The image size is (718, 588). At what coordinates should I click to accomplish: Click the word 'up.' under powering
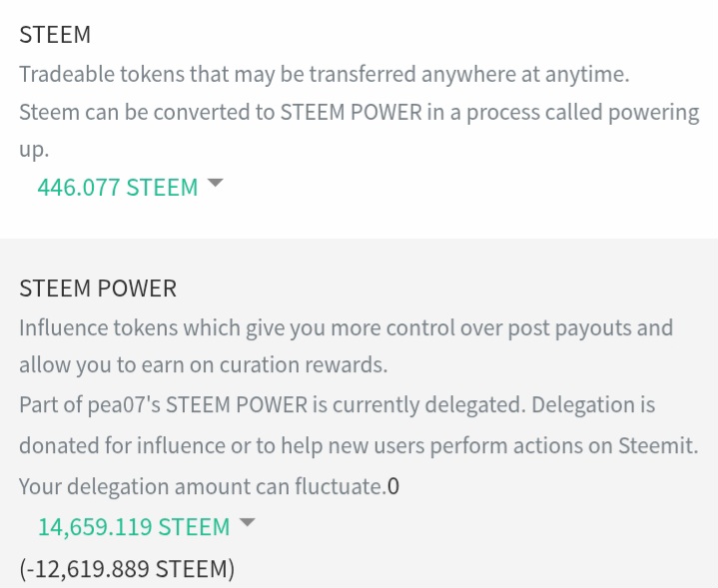click(x=34, y=150)
